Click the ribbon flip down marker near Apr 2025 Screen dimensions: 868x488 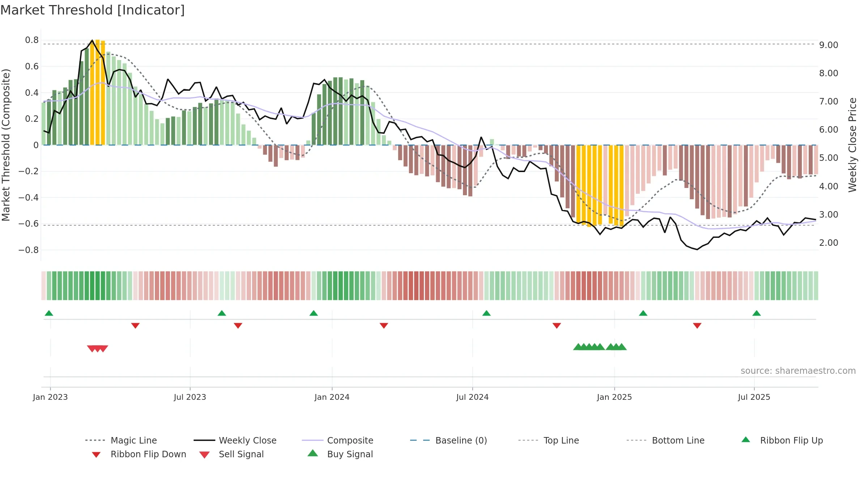[697, 326]
